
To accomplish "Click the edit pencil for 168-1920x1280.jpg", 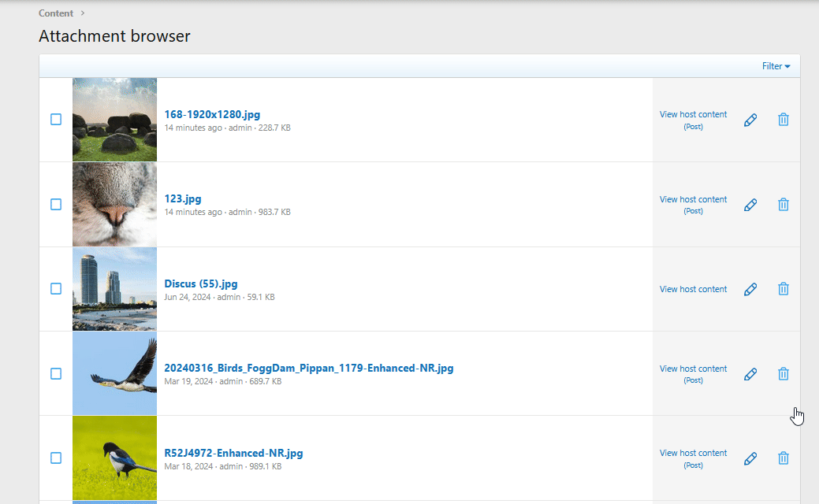I will (x=750, y=120).
